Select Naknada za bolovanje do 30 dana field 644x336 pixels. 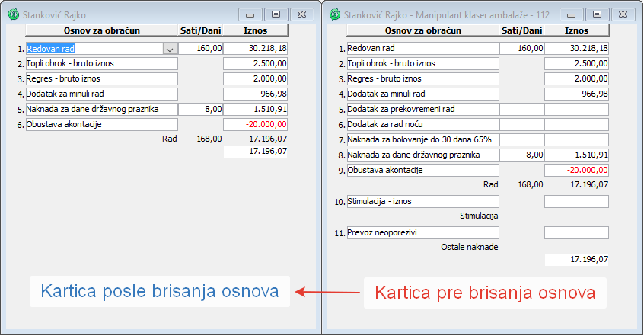click(x=422, y=139)
